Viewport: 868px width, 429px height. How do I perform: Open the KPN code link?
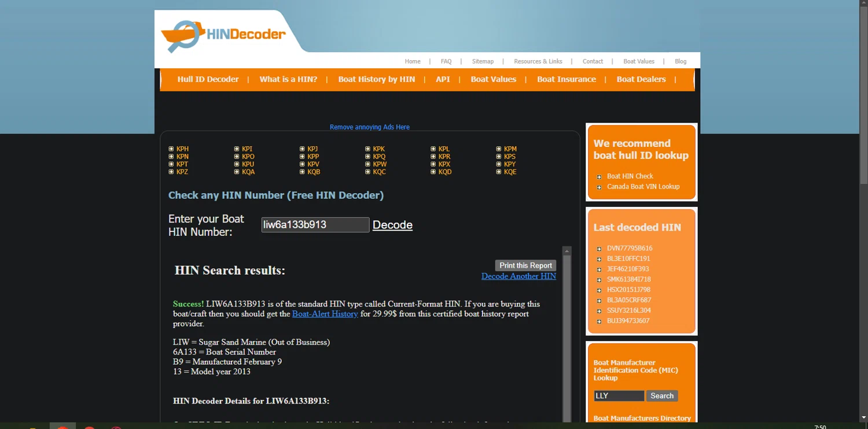[182, 157]
